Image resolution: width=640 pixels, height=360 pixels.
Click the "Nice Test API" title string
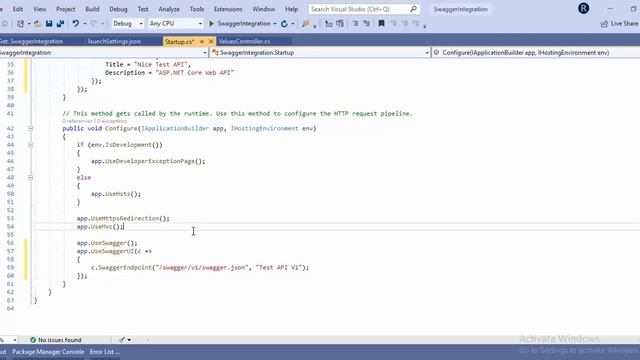click(160, 64)
